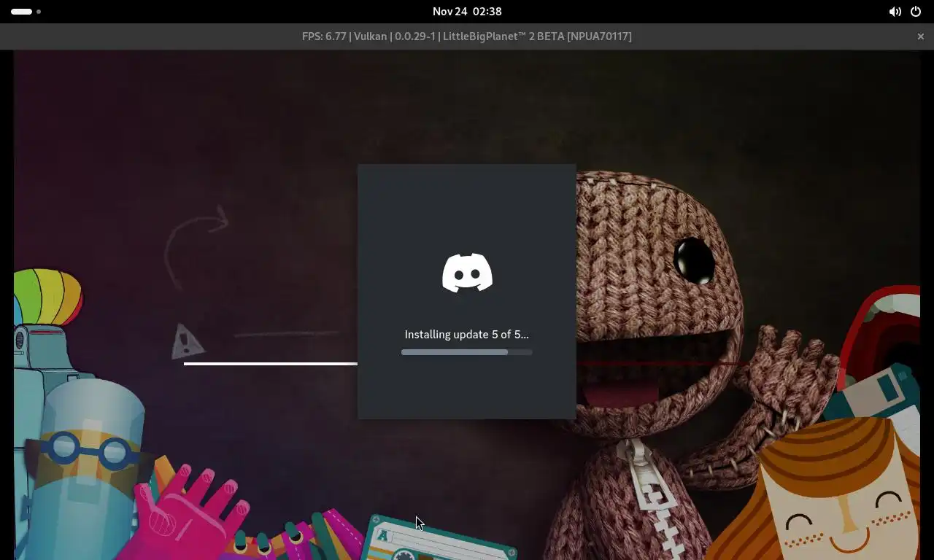Open the power menu icon

click(x=916, y=12)
